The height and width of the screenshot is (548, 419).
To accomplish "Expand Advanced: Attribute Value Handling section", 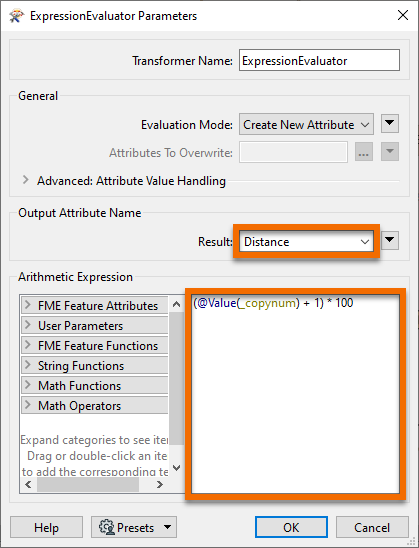I will click(26, 180).
